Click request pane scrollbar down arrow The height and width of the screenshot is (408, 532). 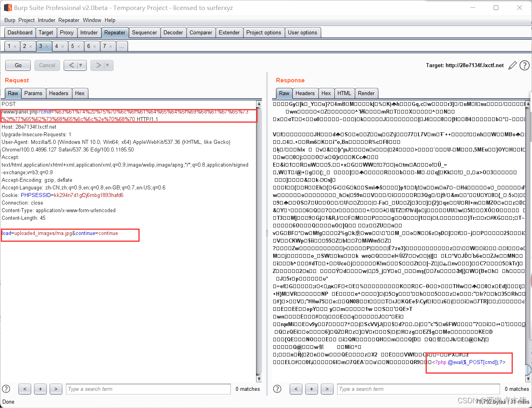point(259,379)
